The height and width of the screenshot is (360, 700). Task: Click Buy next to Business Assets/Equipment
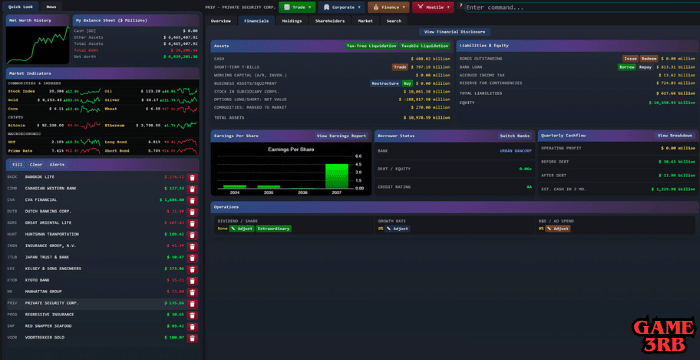pos(407,83)
